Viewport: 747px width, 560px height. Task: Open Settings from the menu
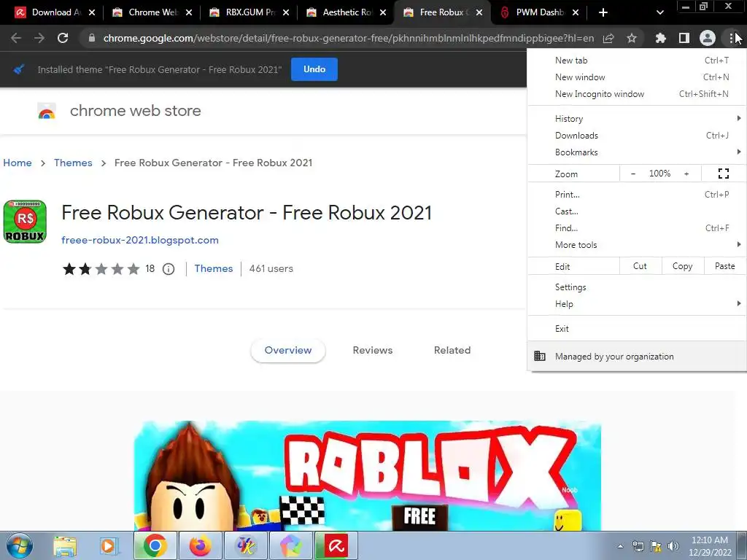click(x=636, y=287)
